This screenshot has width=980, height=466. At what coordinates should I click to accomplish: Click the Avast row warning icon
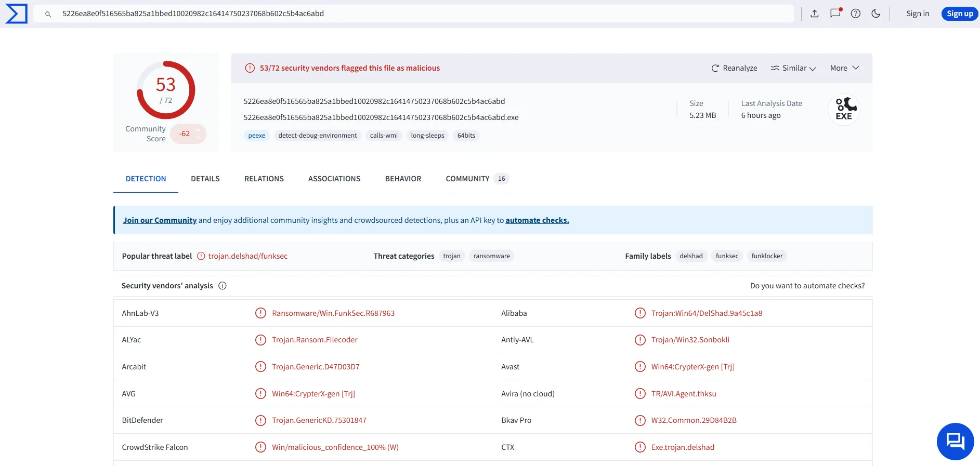coord(640,367)
